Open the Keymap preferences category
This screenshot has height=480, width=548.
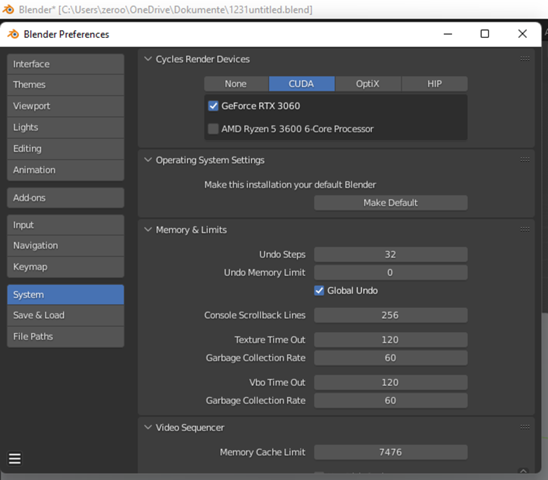click(65, 267)
